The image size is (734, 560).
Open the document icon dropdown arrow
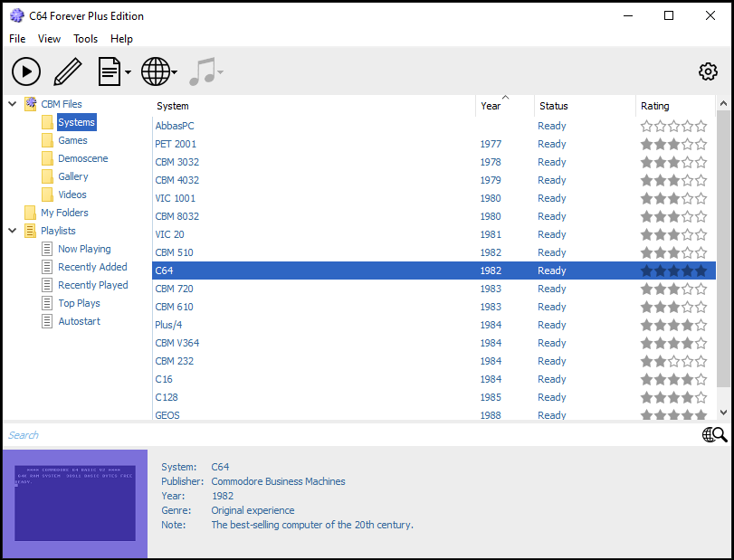pyautogui.click(x=128, y=72)
